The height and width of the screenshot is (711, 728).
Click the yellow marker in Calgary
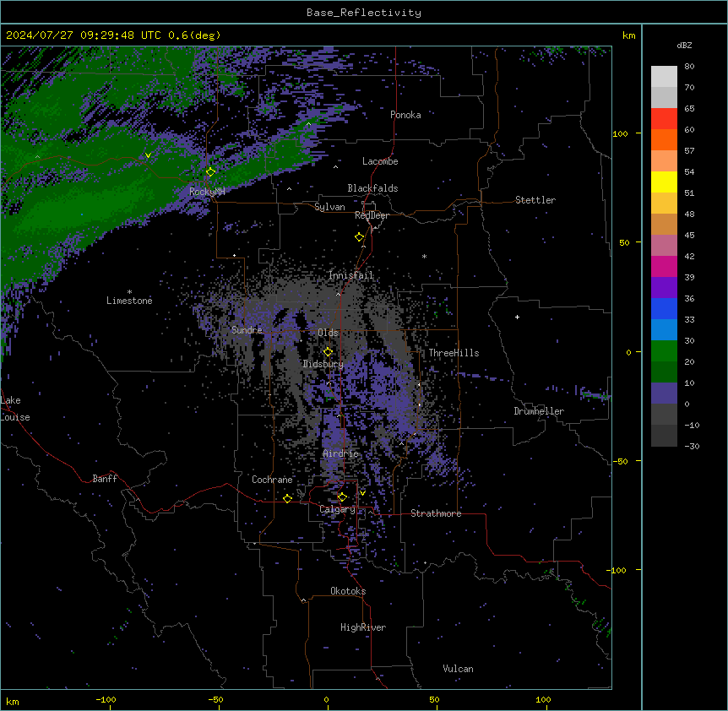coord(342,497)
